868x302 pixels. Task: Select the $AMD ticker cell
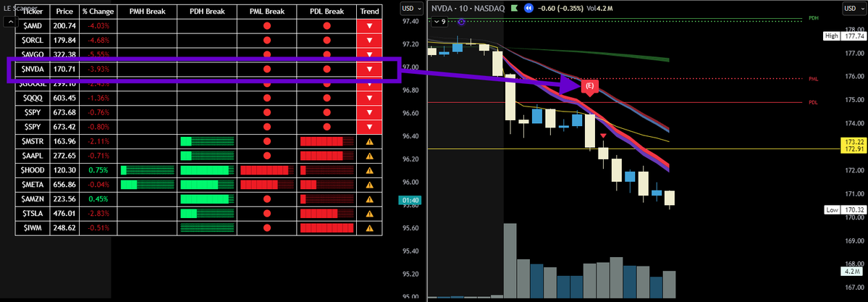[33, 25]
